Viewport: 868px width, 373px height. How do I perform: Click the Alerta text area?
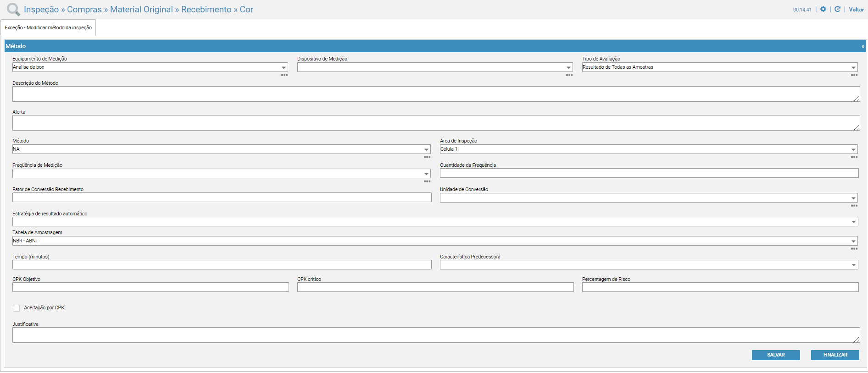click(436, 123)
